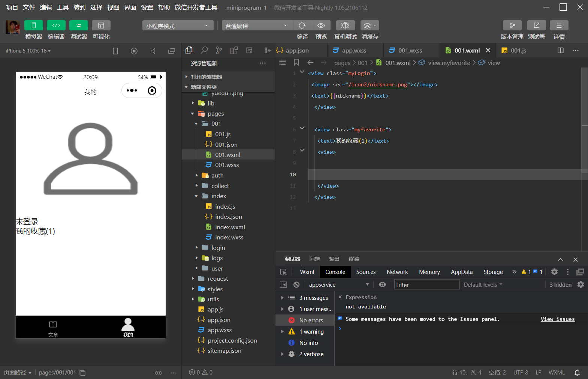Tap the 文章 tab in the simulator

click(53, 327)
